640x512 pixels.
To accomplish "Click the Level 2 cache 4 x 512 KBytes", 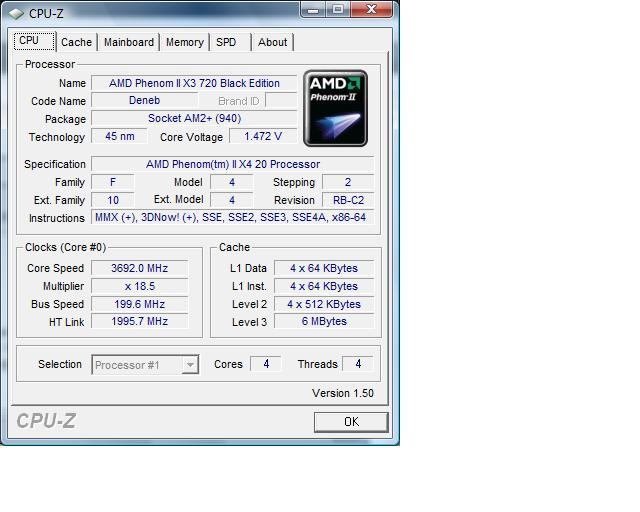I will coord(324,304).
